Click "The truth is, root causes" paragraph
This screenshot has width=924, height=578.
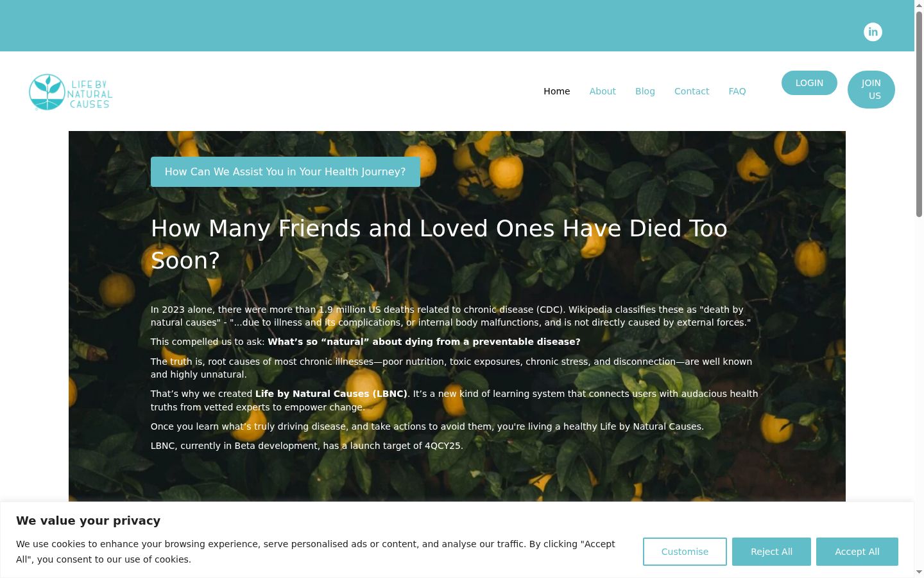pyautogui.click(x=451, y=368)
